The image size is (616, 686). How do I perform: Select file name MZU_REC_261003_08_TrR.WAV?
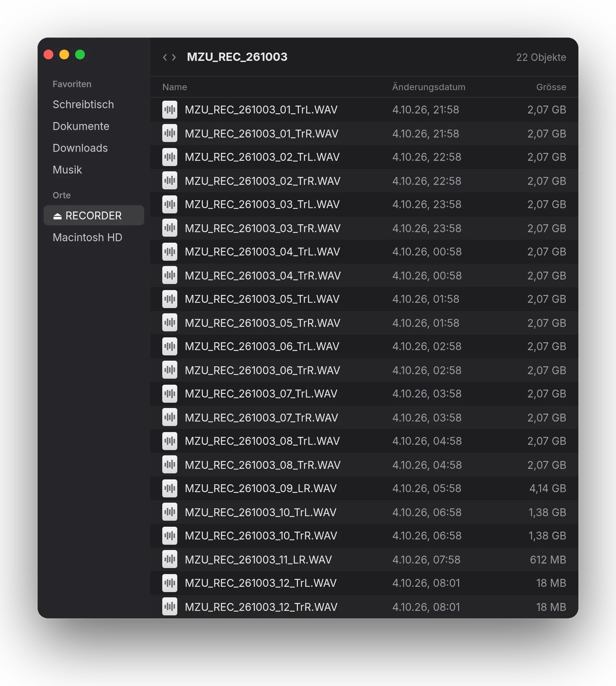click(x=263, y=465)
